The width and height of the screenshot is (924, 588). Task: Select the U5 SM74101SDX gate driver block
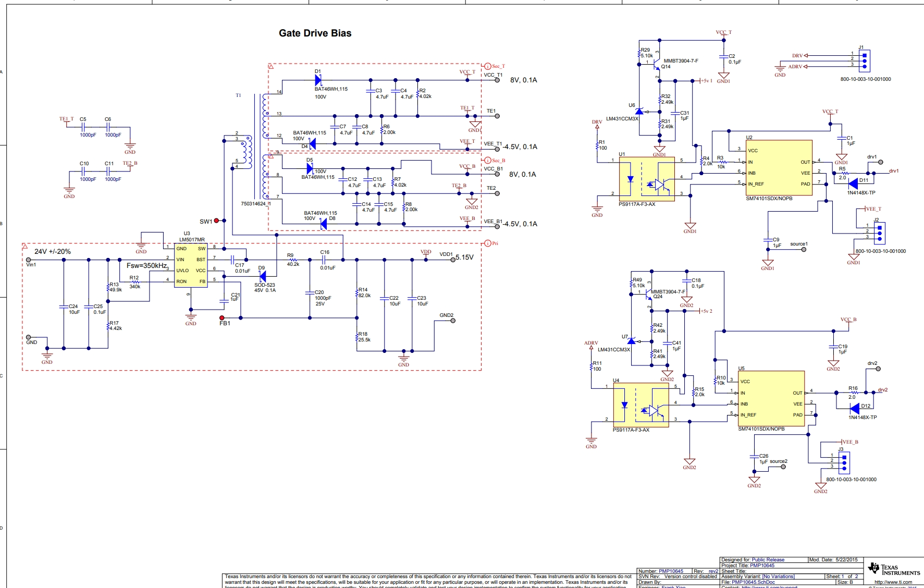[x=771, y=398]
